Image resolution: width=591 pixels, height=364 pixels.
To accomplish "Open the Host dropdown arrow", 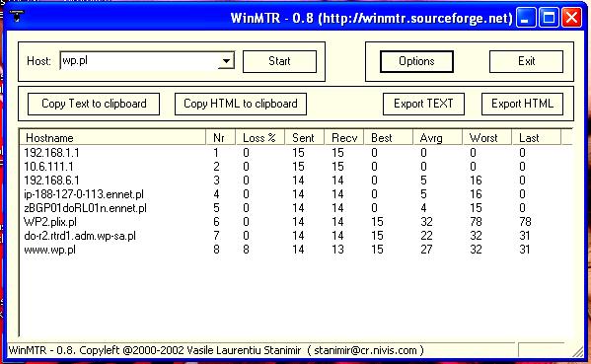I will 226,61.
